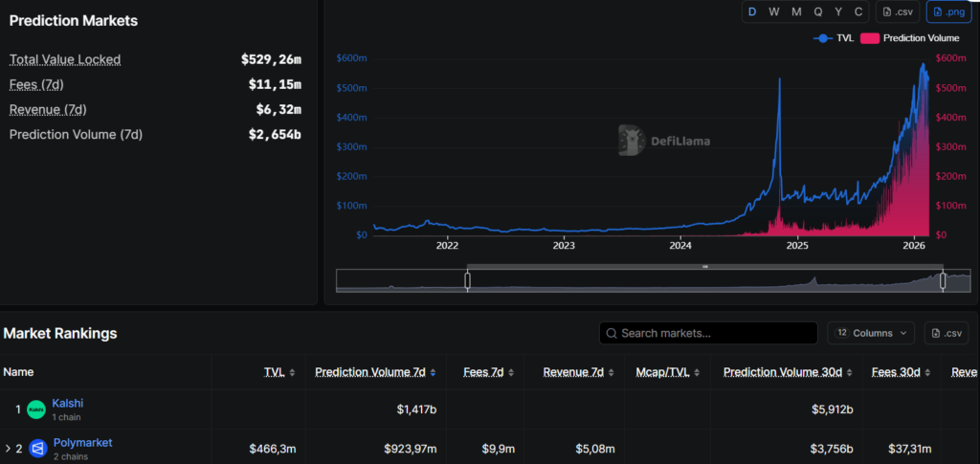Select the W weekly interval tab
This screenshot has width=980, height=464.
click(x=773, y=11)
